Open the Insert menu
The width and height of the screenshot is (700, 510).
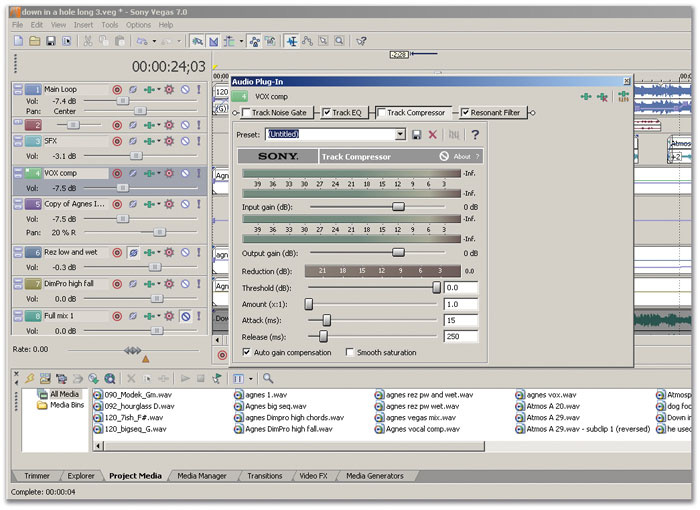point(83,25)
